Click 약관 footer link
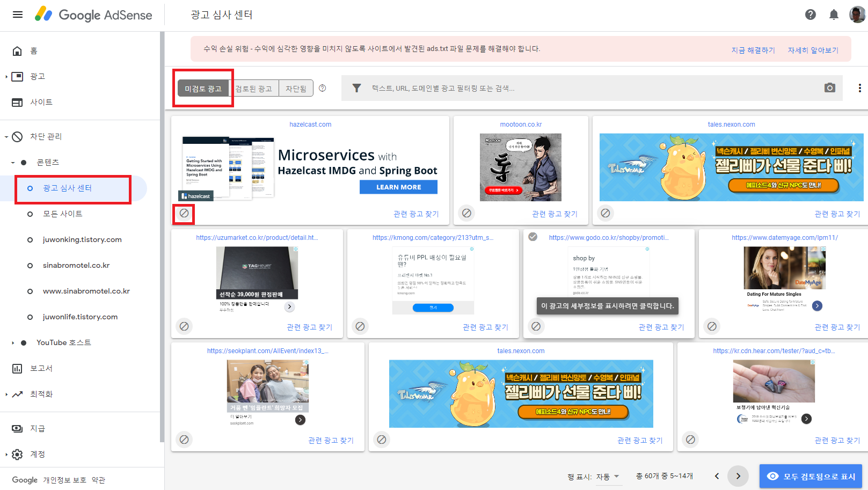Viewport: 868px width, 490px height. pos(98,480)
